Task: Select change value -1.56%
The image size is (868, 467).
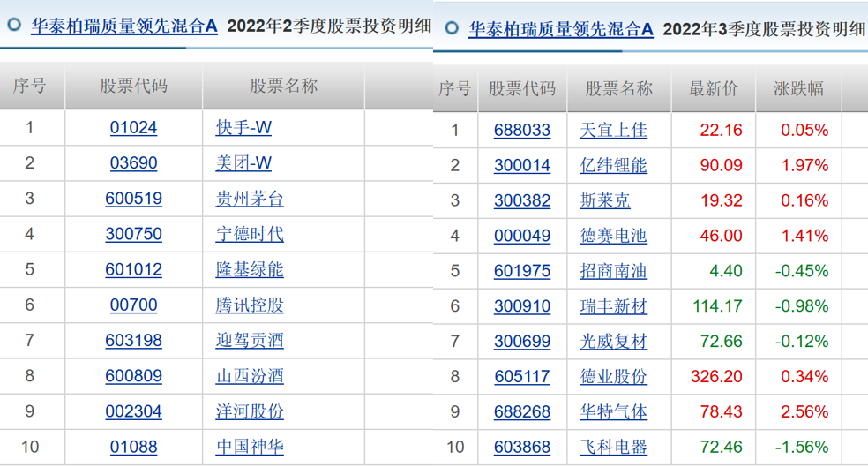Action: click(802, 447)
